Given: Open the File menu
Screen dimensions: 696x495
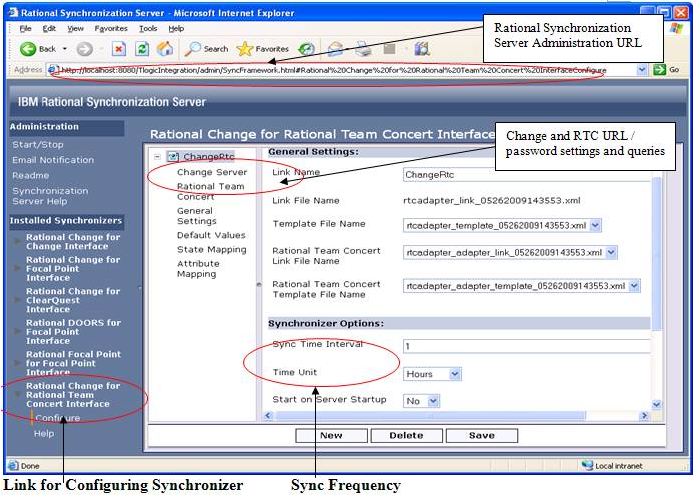Looking at the screenshot, I should (25, 28).
